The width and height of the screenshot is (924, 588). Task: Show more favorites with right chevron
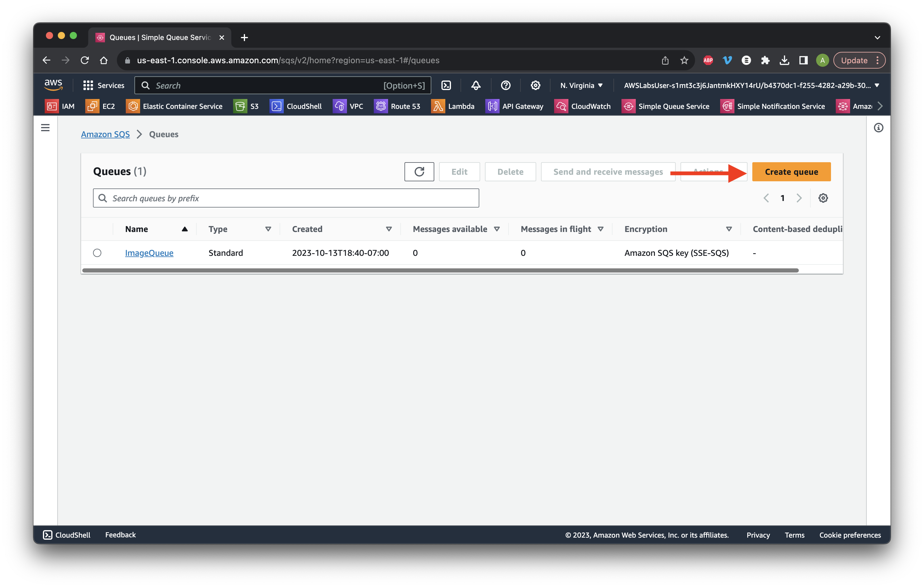(x=880, y=106)
